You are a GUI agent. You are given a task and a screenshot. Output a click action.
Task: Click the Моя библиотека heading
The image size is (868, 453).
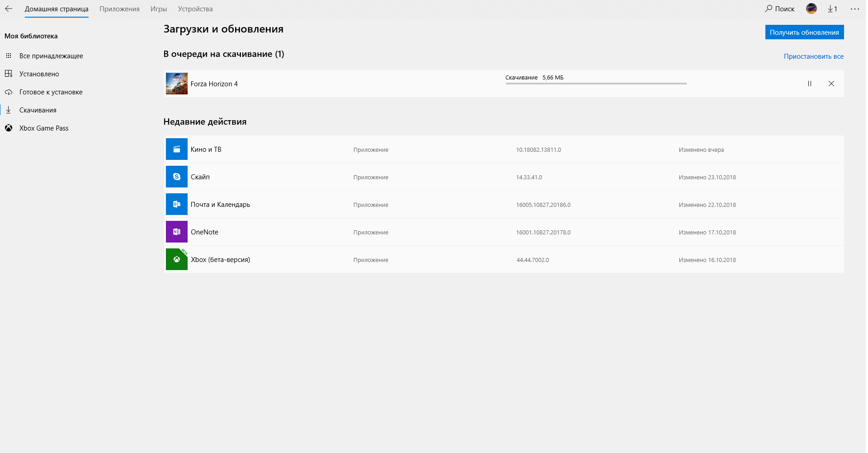pos(31,36)
